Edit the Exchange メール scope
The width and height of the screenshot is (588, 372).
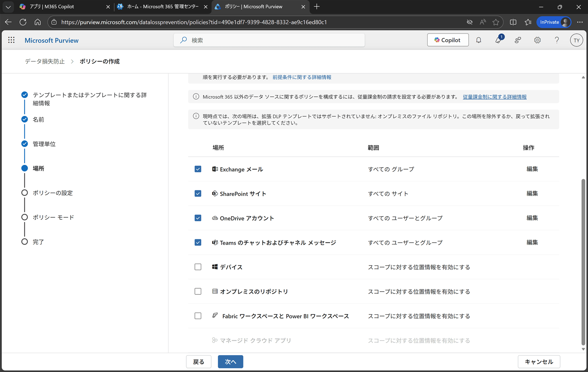(x=532, y=169)
